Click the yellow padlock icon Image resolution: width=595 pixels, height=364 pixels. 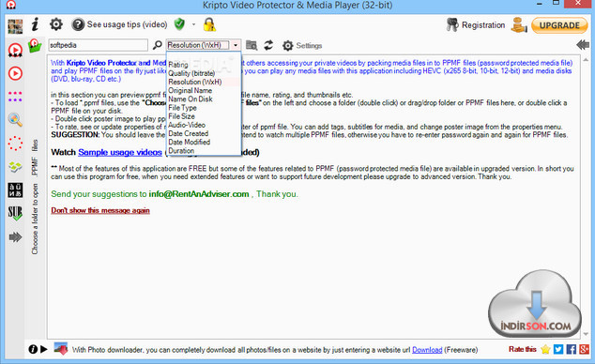click(209, 24)
